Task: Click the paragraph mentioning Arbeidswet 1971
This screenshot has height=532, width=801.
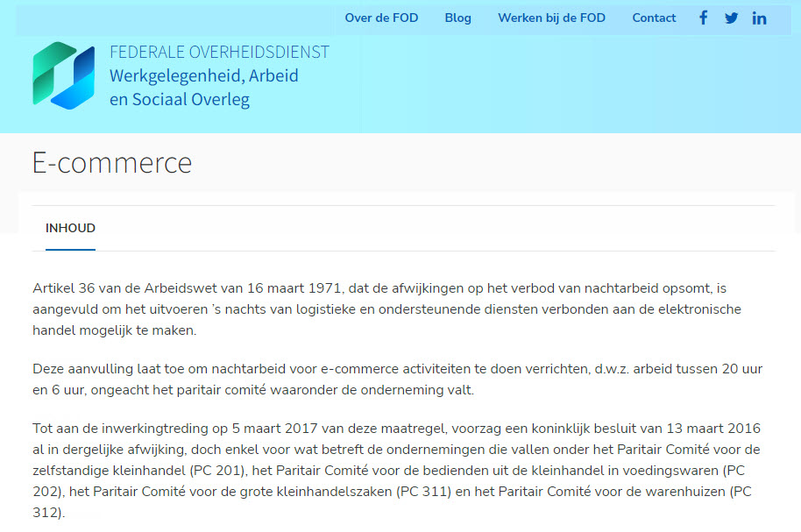Action: [x=394, y=309]
